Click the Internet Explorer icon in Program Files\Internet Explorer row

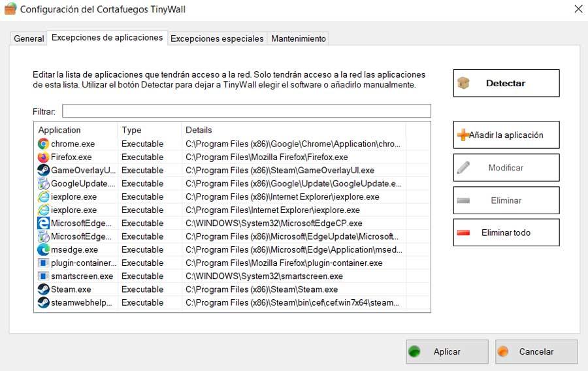[44, 210]
